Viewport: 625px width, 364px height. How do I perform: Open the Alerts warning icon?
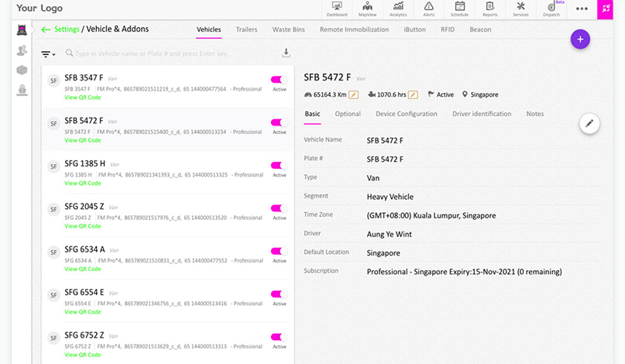[x=428, y=9]
